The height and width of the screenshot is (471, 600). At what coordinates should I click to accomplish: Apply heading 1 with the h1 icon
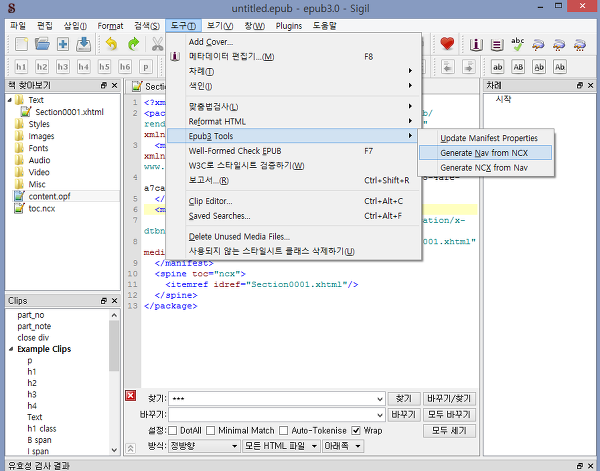click(21, 67)
